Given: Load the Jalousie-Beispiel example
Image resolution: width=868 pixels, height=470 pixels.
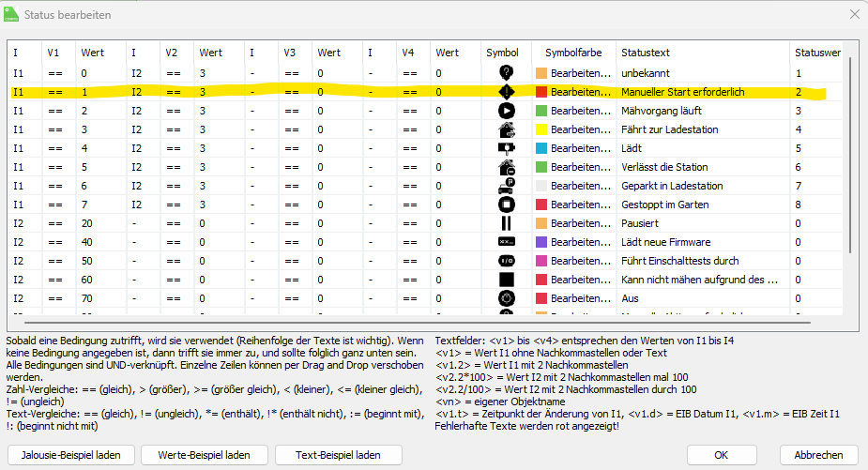Looking at the screenshot, I should pos(71,455).
